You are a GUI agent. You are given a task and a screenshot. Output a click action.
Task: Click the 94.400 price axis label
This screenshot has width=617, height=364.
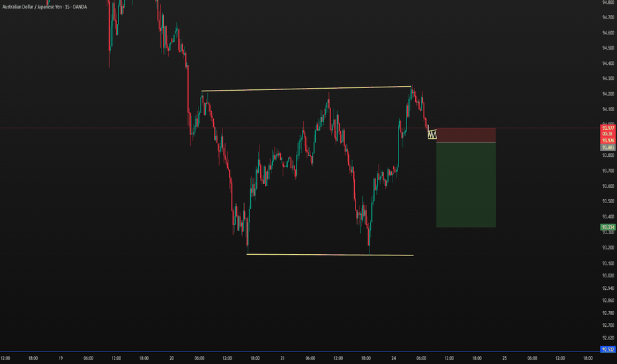point(608,64)
